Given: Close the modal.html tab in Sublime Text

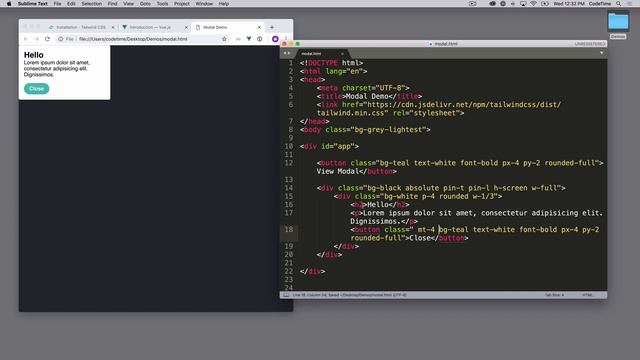Looking at the screenshot, I should pos(342,53).
